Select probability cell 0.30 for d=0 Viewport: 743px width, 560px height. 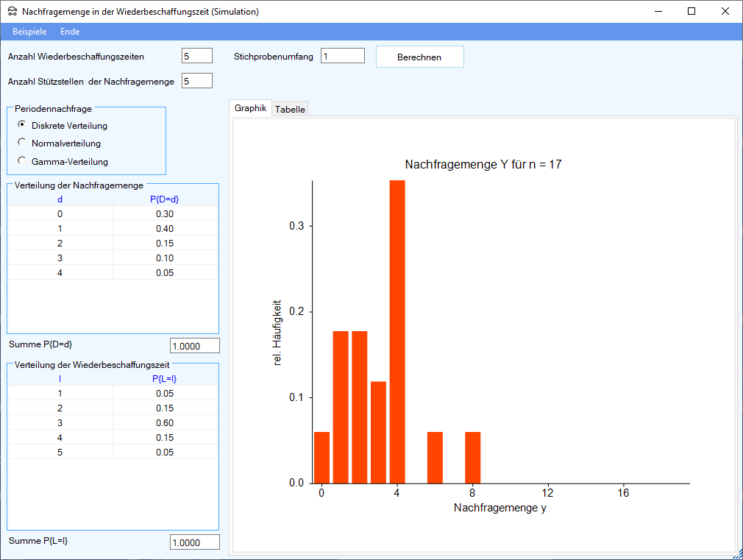click(165, 214)
